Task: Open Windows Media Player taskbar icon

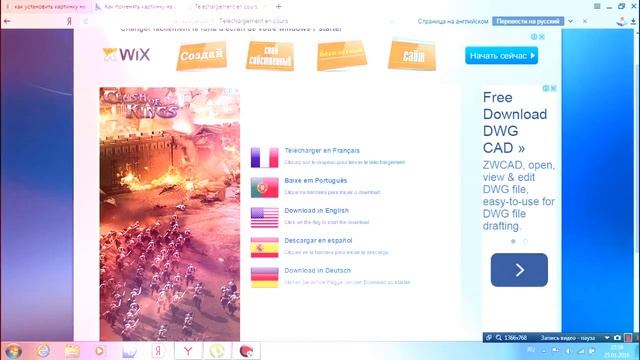Action: click(100, 351)
